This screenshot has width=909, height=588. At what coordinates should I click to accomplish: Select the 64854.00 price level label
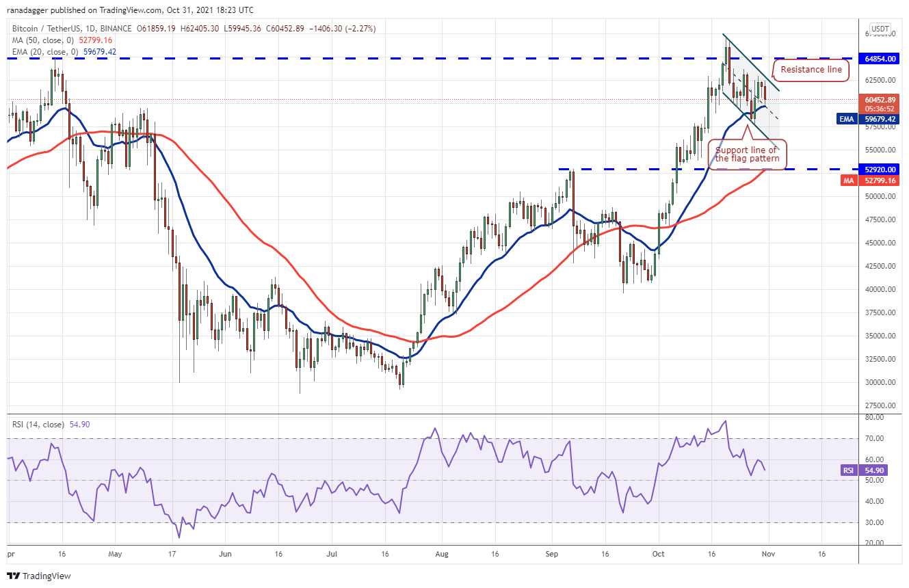[881, 59]
